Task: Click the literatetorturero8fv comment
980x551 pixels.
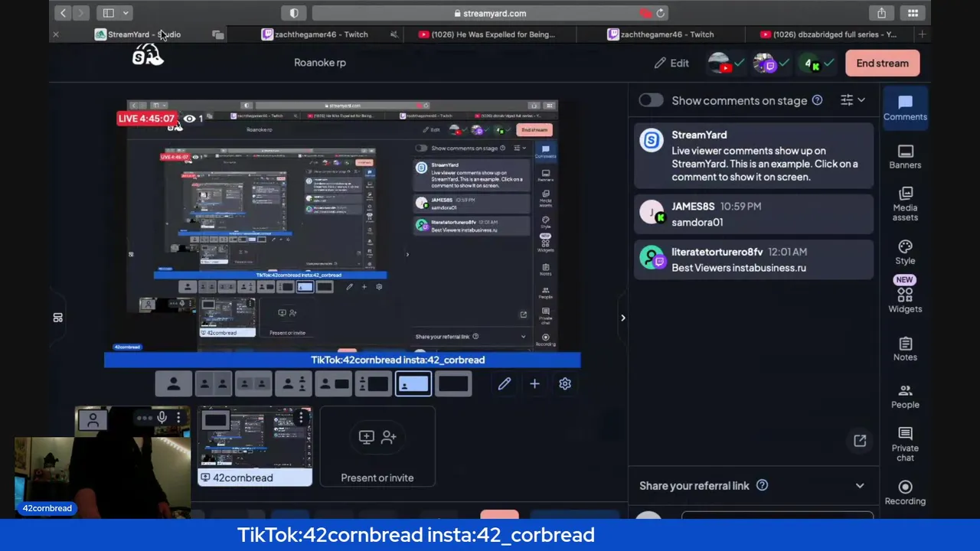Action: [753, 259]
